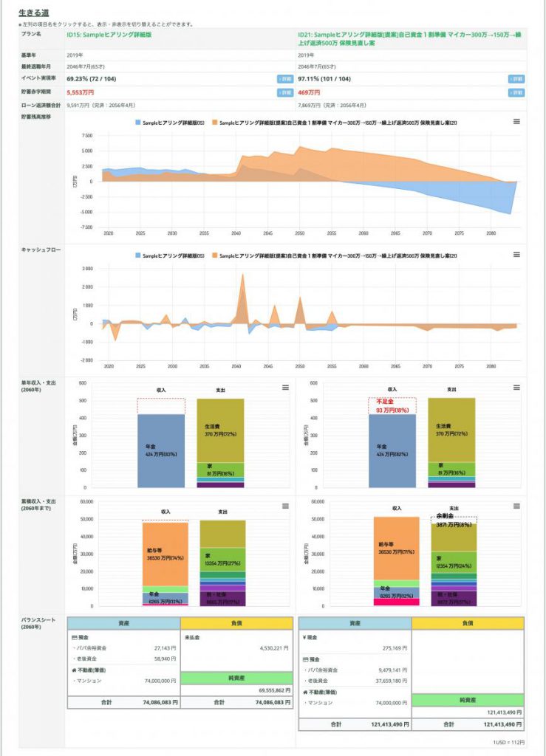
Task: Click the 不足金 93万円 dashed box
Action: coord(392,405)
